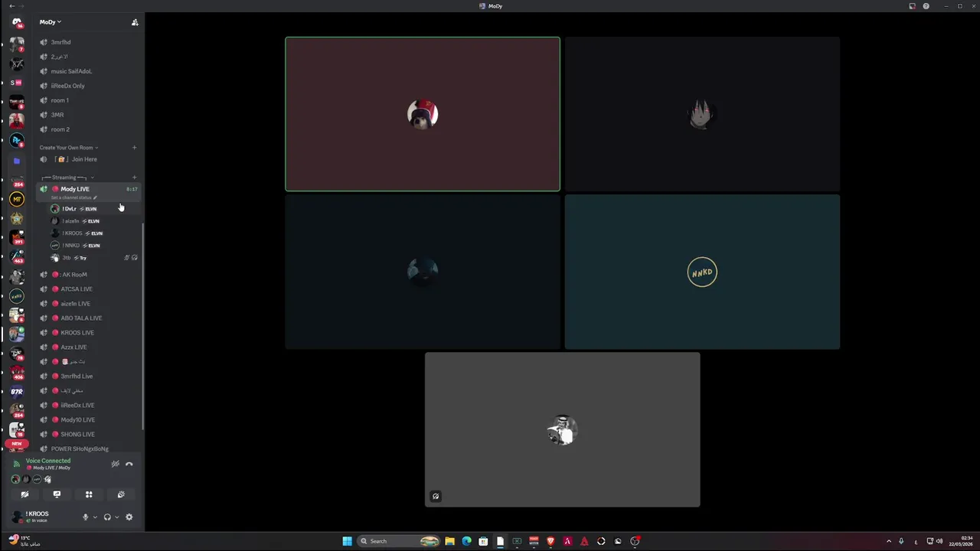980x551 pixels.
Task: Open MoDy server name dropdown
Action: pos(51,22)
